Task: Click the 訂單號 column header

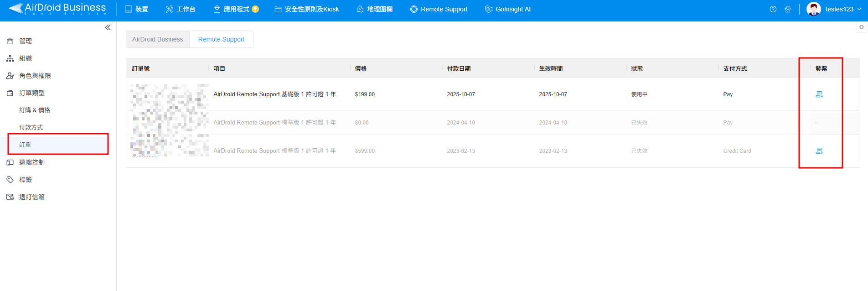Action: pyautogui.click(x=141, y=68)
